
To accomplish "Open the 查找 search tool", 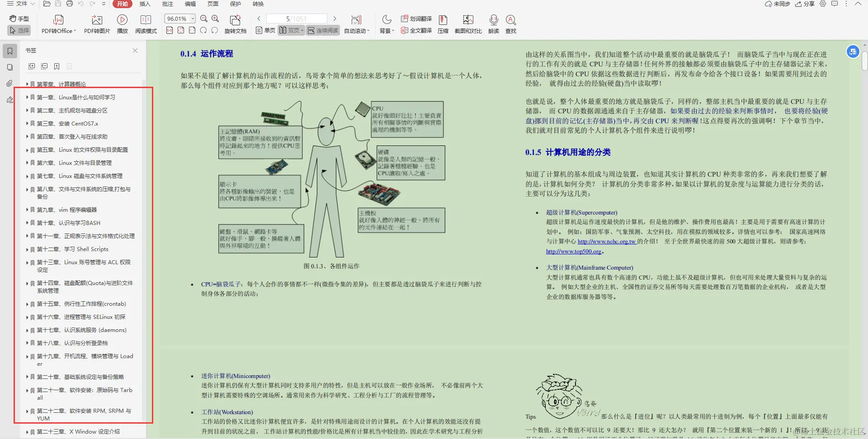I will click(511, 24).
